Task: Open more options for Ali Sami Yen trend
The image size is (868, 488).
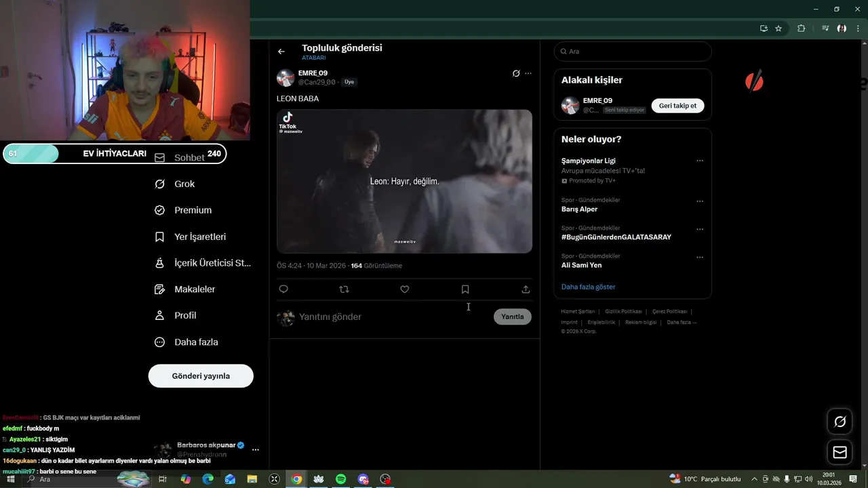Action: [700, 258]
